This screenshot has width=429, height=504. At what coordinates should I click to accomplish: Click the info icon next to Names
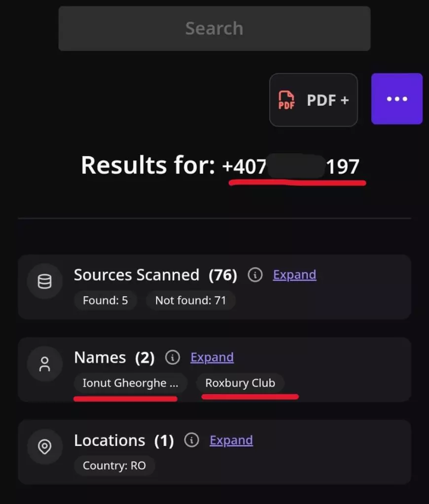(x=173, y=358)
